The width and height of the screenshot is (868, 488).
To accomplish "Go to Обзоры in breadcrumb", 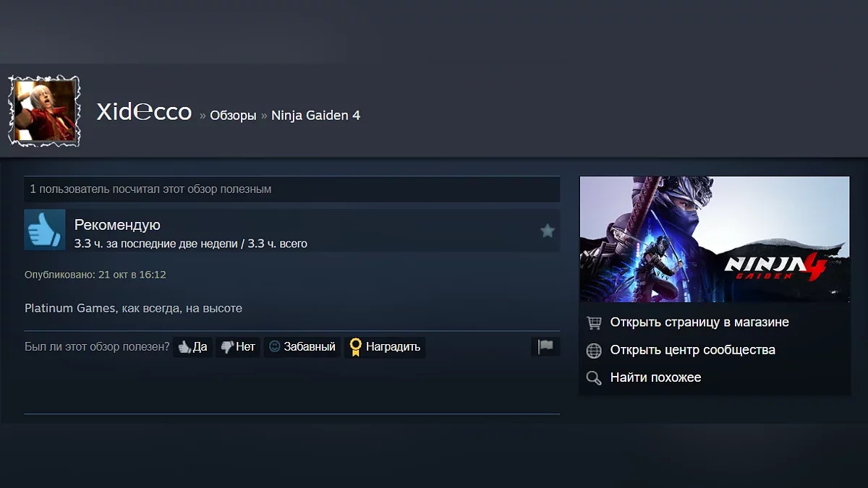I will [233, 116].
